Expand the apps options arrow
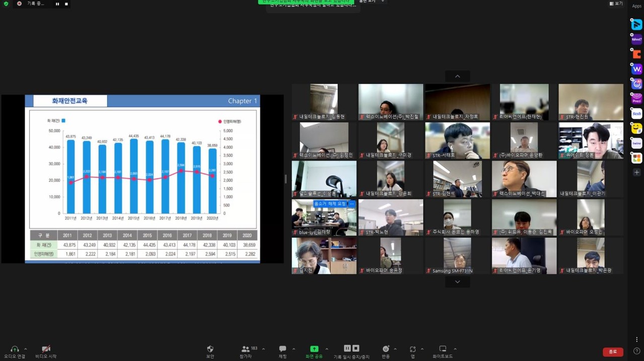The height and width of the screenshot is (361, 644). 422,349
